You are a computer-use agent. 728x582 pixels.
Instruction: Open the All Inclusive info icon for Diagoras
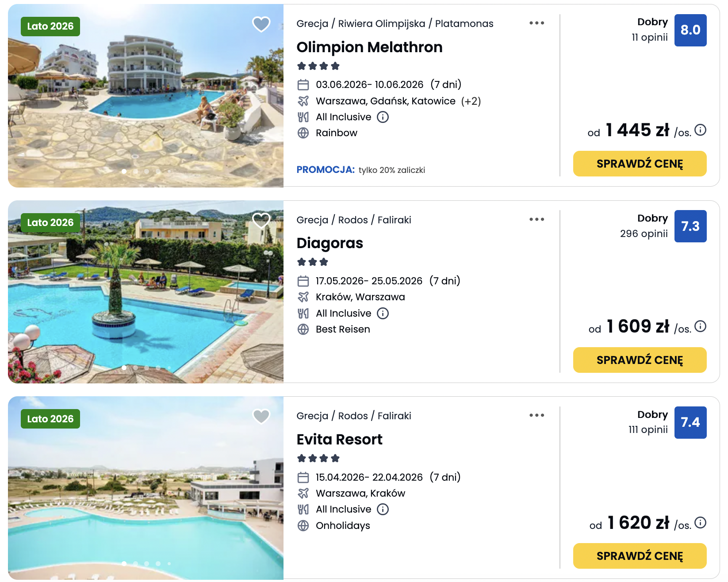coord(383,313)
